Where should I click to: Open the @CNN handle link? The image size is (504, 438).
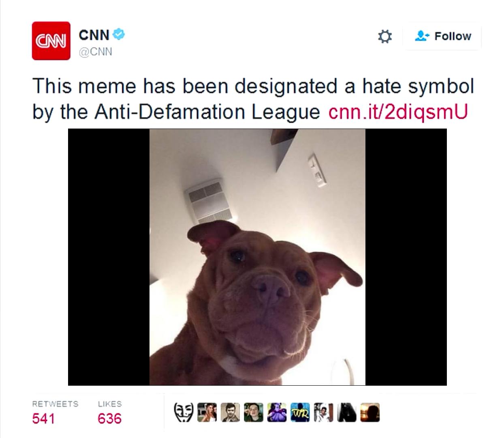[x=96, y=52]
